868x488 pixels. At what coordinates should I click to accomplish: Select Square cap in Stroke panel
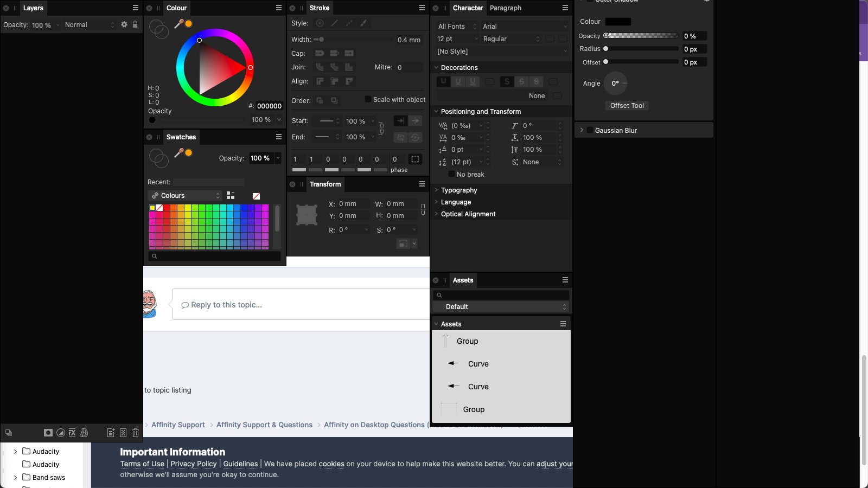coord(349,53)
